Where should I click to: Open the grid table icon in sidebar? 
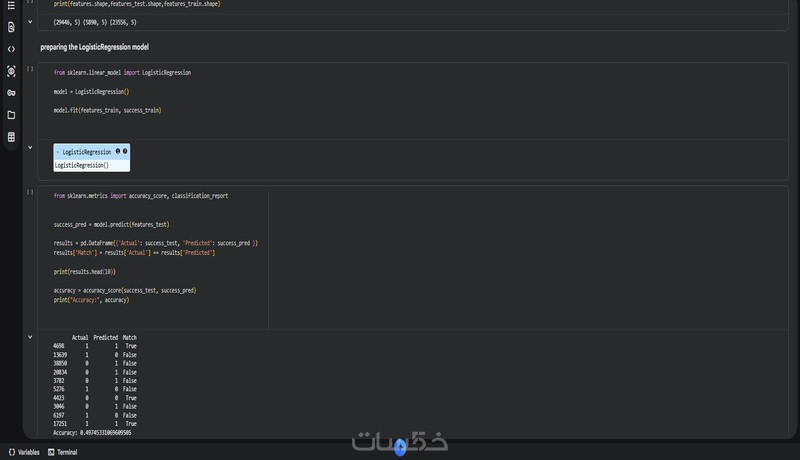click(11, 137)
